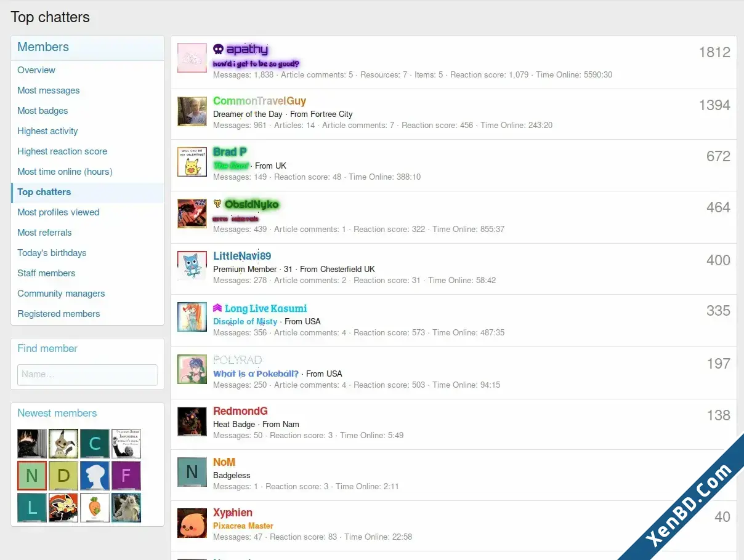Viewport: 744px width, 560px height.
Task: Click the "What is a Pokeball?" title
Action: [256, 374]
